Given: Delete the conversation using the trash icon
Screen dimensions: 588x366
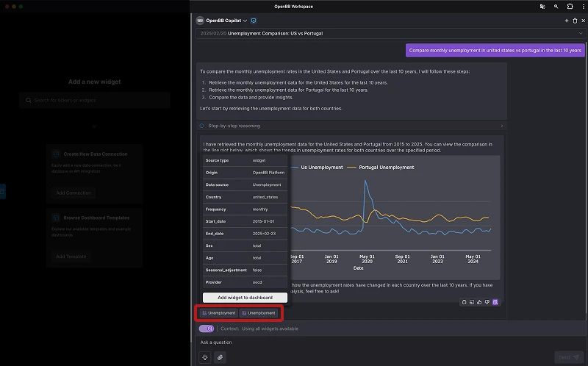Looking at the screenshot, I should (575, 21).
